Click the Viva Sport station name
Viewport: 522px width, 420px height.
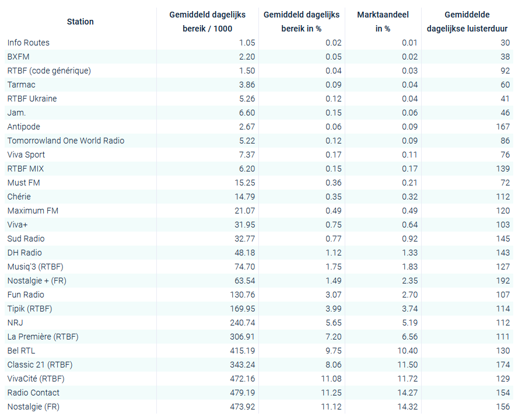click(x=26, y=155)
